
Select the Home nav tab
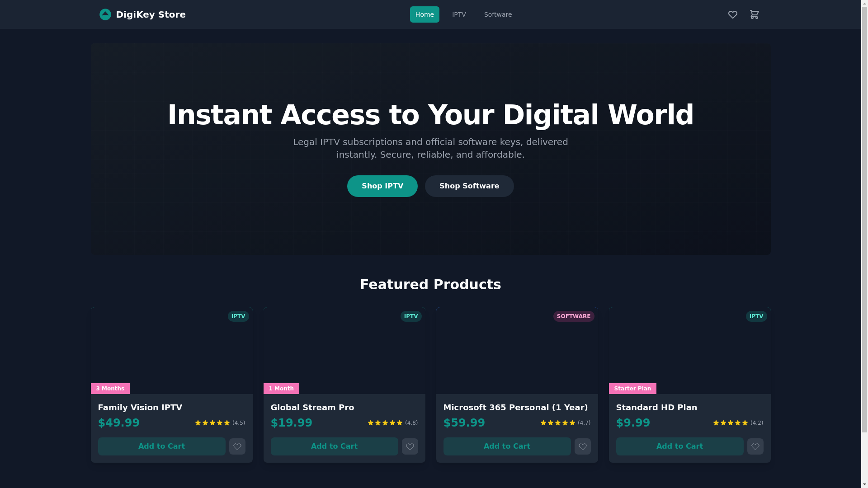424,14
